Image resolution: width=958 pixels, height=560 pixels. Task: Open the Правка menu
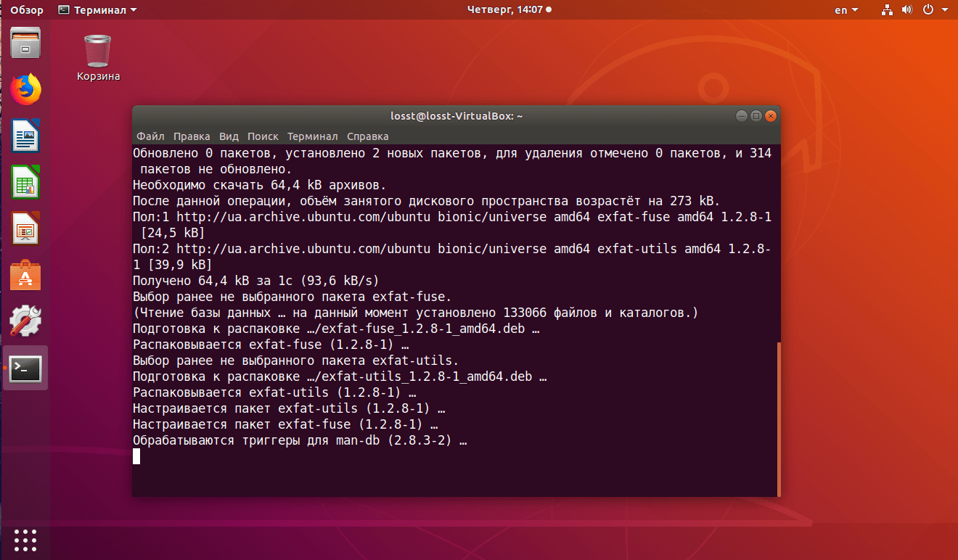[192, 136]
